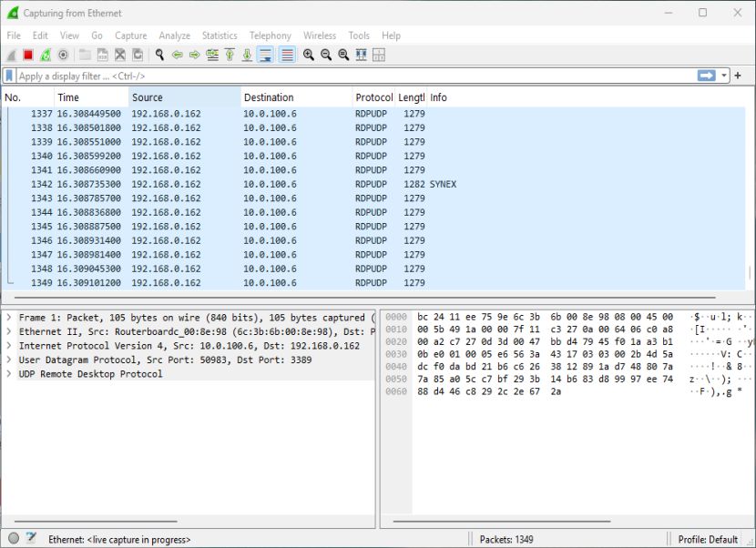Screen dimensions: 756x548
Task: Click time 16.308501800 in packet list
Action: (x=88, y=127)
